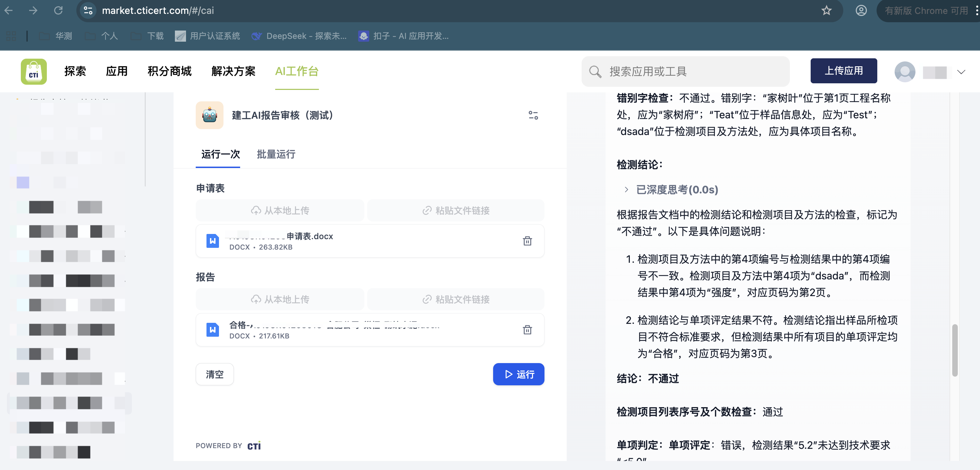Image resolution: width=980 pixels, height=470 pixels.
Task: Open the user account dropdown arrow
Action: pyautogui.click(x=961, y=72)
